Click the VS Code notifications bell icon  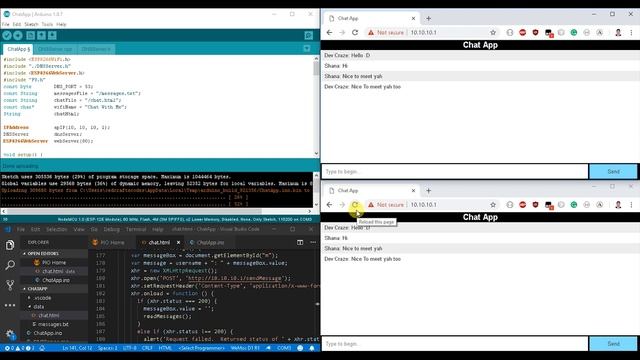tap(311, 348)
